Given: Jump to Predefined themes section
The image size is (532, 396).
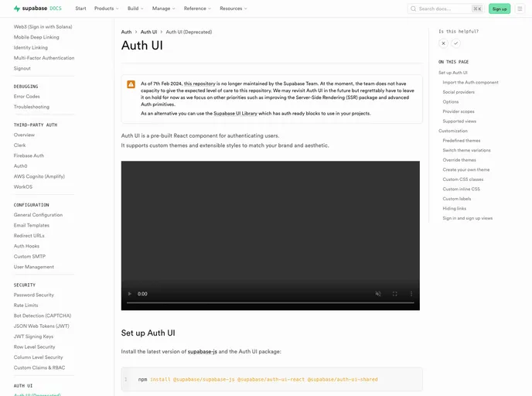Looking at the screenshot, I should tap(462, 141).
